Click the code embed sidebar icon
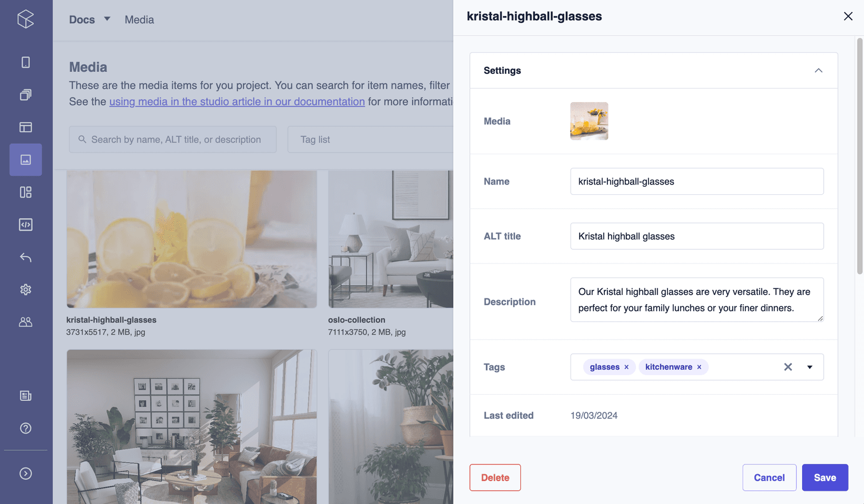The height and width of the screenshot is (504, 864). (x=26, y=225)
